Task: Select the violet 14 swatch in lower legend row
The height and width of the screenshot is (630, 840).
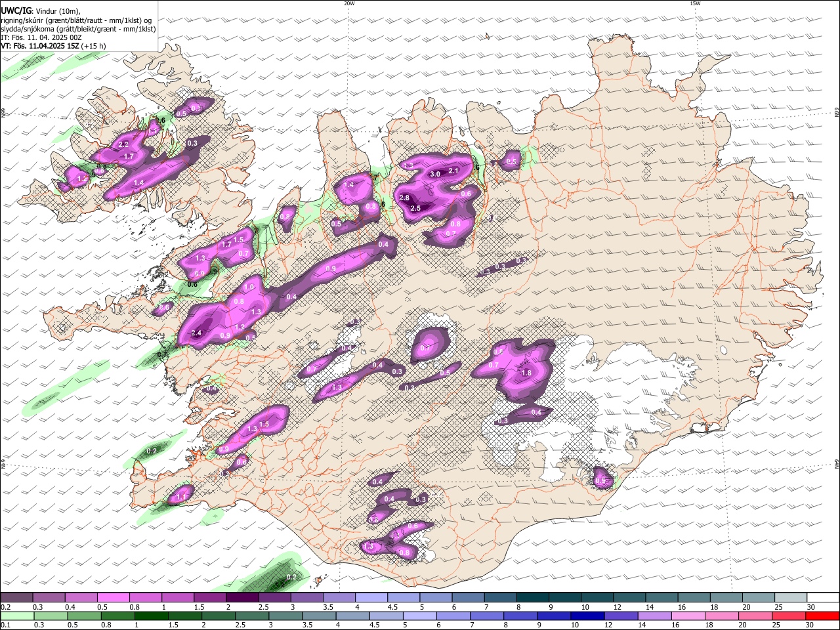Action: 655,616
